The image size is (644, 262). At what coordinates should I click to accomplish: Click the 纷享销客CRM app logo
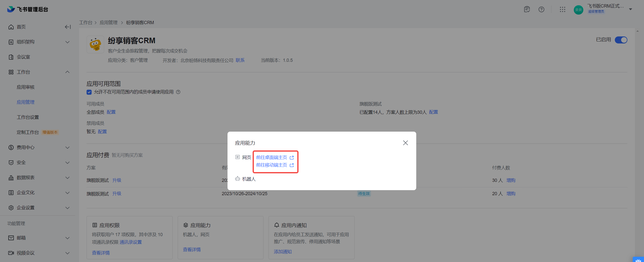pos(95,44)
